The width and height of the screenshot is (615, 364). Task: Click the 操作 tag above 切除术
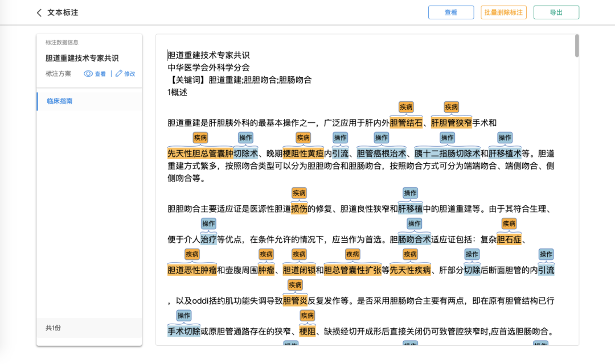[x=245, y=138]
